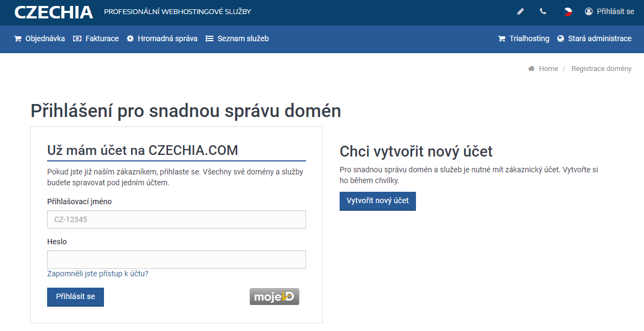Image resolution: width=644 pixels, height=331 pixels.
Task: Click the home icon in breadcrumb
Action: 531,69
